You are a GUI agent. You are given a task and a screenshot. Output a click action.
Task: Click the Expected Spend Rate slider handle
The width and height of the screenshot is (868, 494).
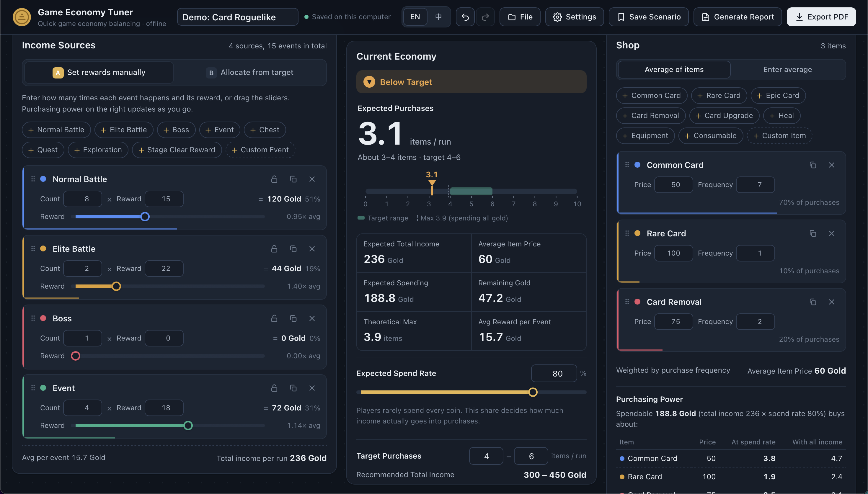[533, 392]
